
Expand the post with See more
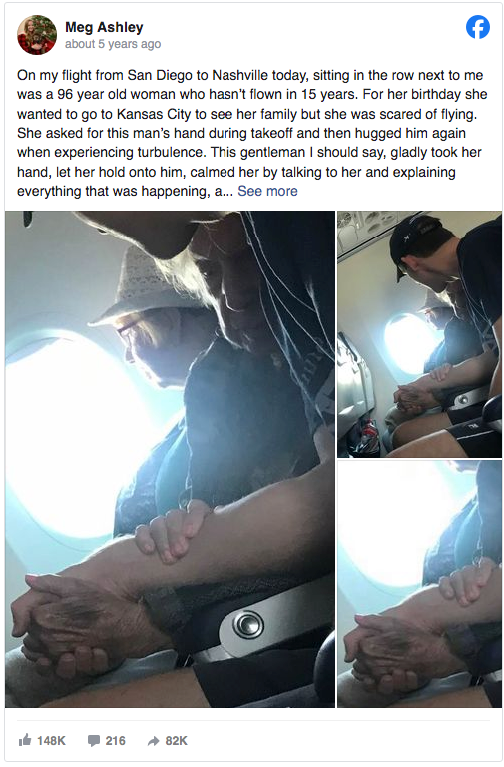[x=267, y=191]
